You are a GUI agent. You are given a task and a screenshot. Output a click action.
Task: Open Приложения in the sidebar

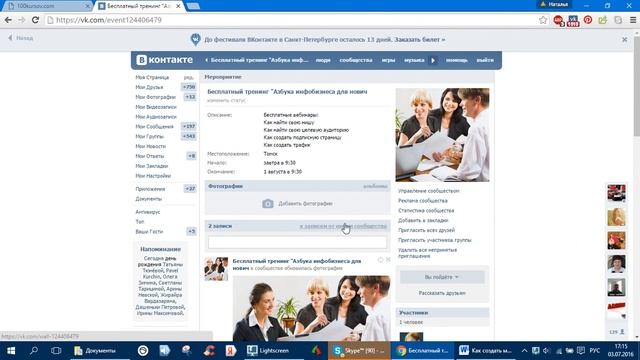coord(150,189)
